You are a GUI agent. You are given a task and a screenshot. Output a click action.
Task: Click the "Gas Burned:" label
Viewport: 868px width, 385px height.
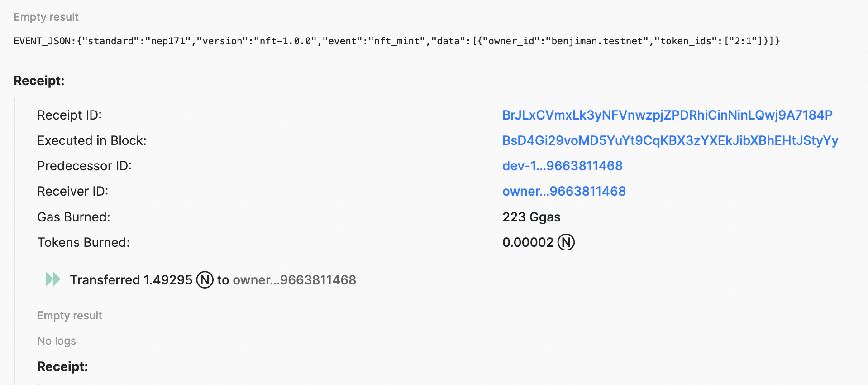pos(74,217)
